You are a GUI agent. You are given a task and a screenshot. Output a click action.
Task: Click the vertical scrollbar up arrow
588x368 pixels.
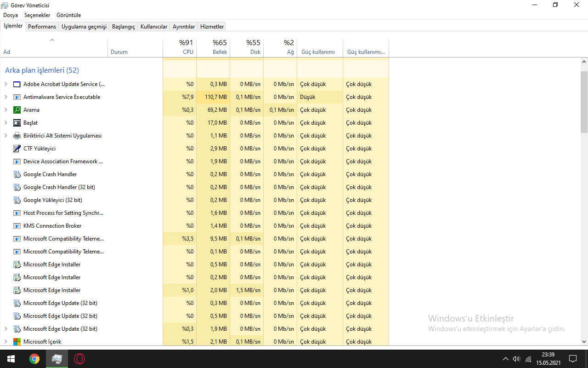pos(584,62)
